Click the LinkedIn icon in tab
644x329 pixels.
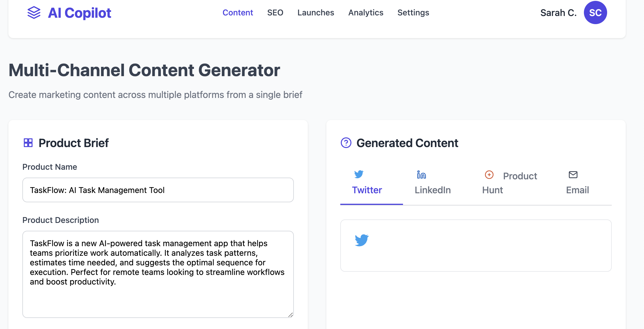pos(421,175)
